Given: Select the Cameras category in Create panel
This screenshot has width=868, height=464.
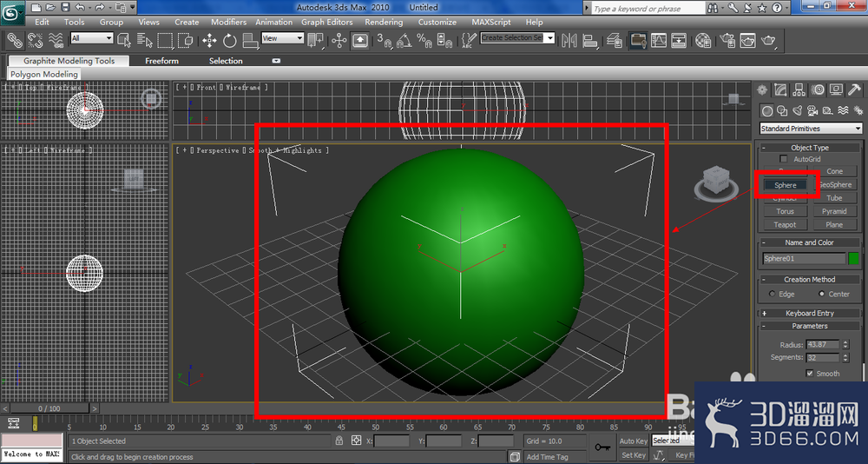Looking at the screenshot, I should pos(812,111).
